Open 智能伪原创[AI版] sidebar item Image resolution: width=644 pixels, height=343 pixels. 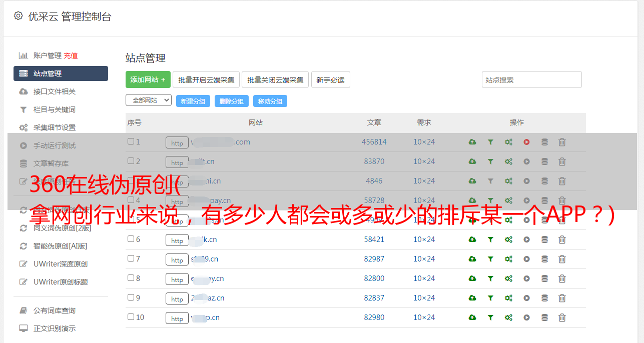[61, 246]
